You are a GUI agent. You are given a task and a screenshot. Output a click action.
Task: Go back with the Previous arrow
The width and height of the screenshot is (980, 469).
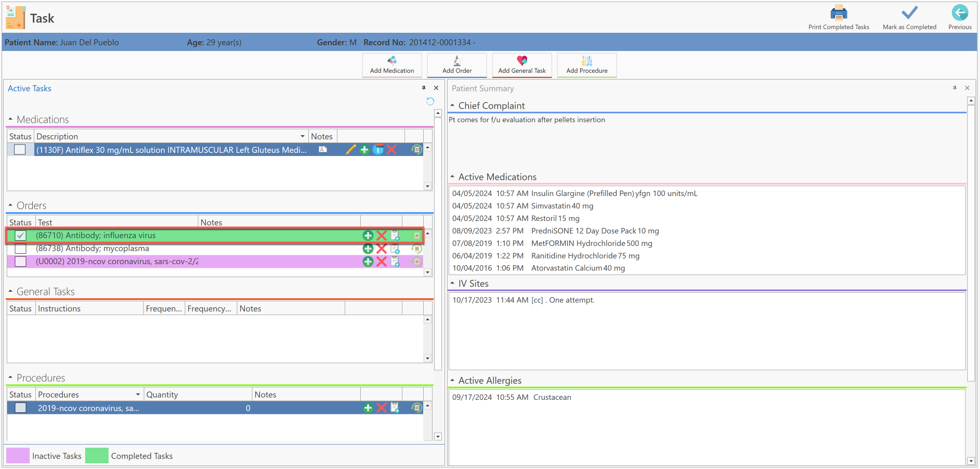pyautogui.click(x=960, y=12)
